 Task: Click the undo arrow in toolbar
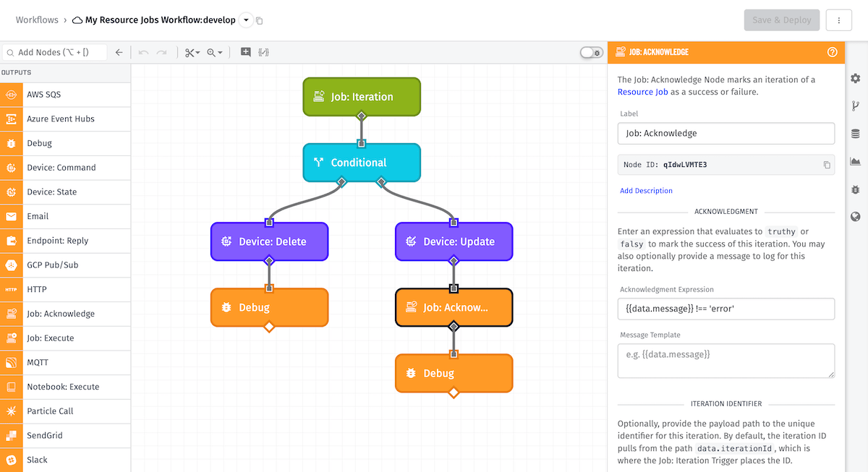click(x=143, y=52)
